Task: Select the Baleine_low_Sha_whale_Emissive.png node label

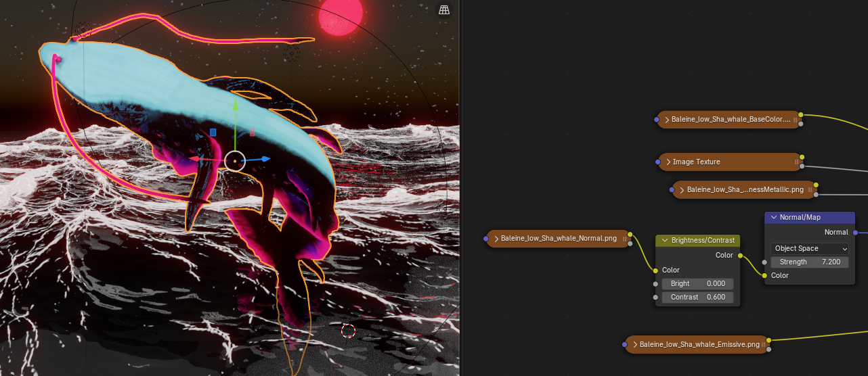Action: click(699, 344)
